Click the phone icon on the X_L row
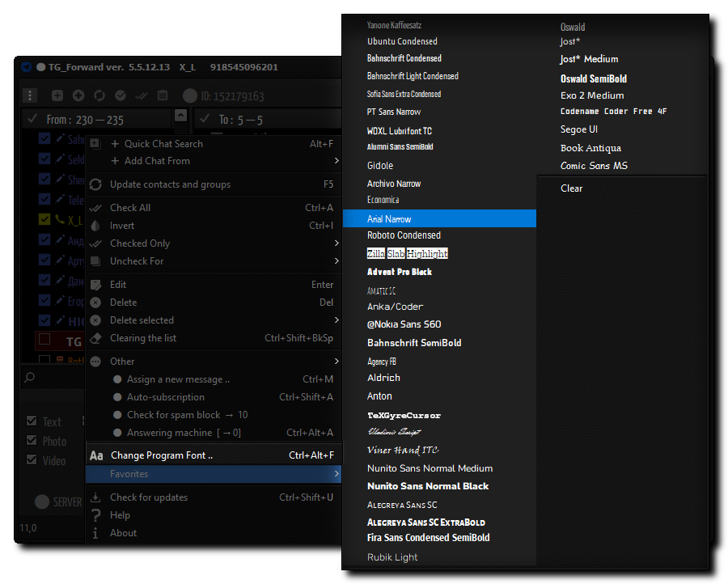 (x=60, y=219)
